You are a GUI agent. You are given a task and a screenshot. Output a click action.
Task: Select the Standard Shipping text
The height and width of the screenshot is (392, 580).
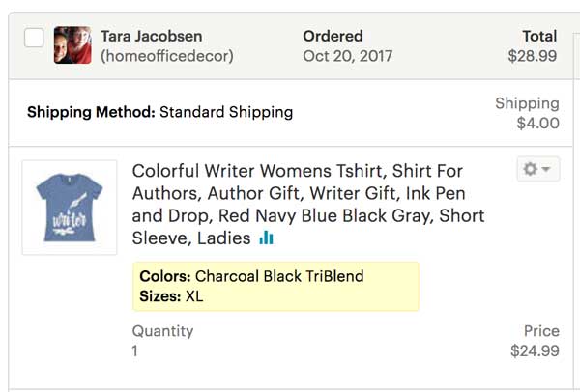click(226, 112)
